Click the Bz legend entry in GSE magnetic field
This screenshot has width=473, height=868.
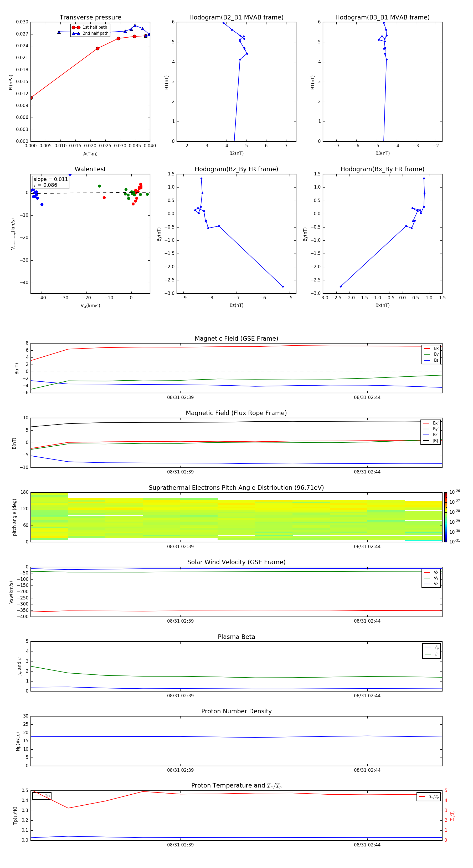pyautogui.click(x=431, y=360)
